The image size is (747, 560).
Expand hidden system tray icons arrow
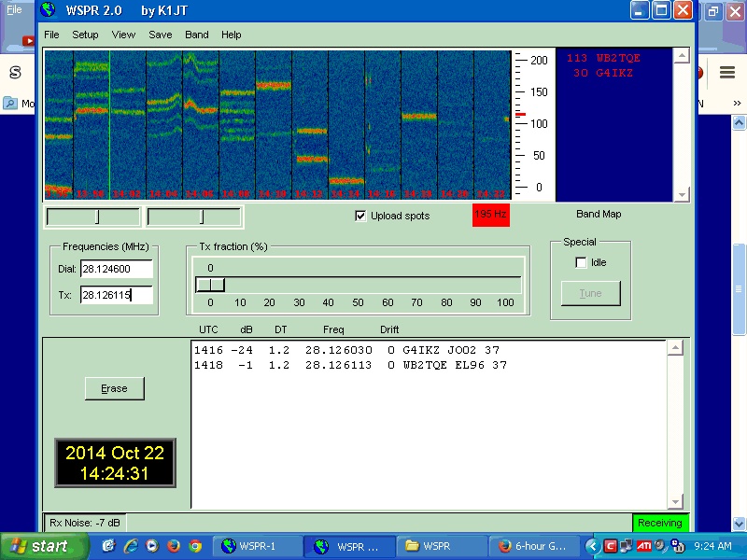pos(593,546)
